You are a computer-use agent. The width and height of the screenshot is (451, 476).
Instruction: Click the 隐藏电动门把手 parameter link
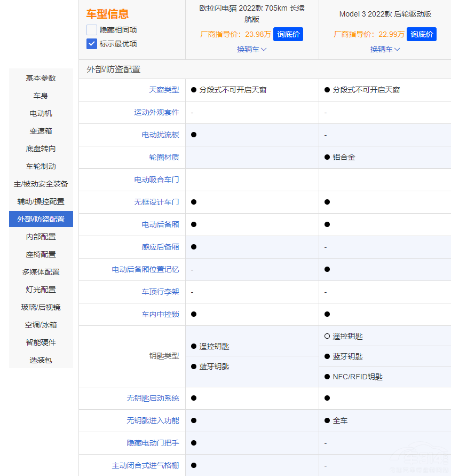click(x=153, y=443)
